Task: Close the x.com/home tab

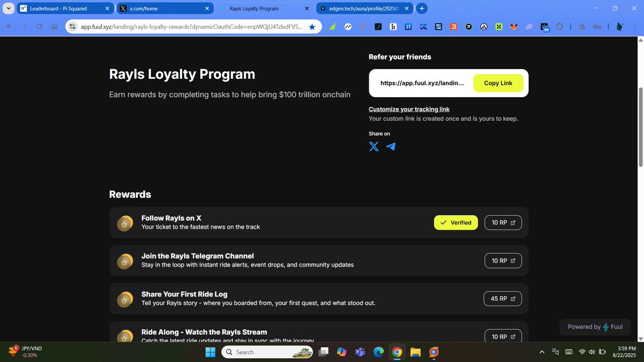Action: click(207, 9)
